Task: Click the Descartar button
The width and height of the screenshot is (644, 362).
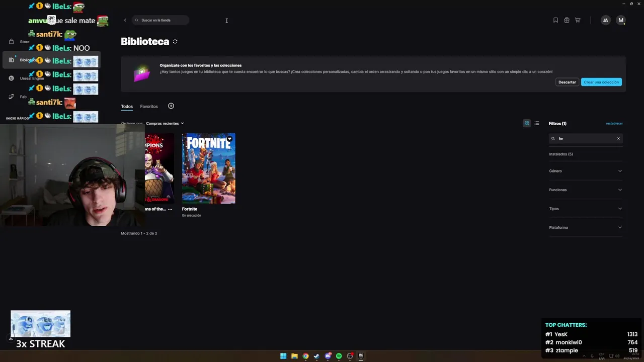Action: pos(567,82)
